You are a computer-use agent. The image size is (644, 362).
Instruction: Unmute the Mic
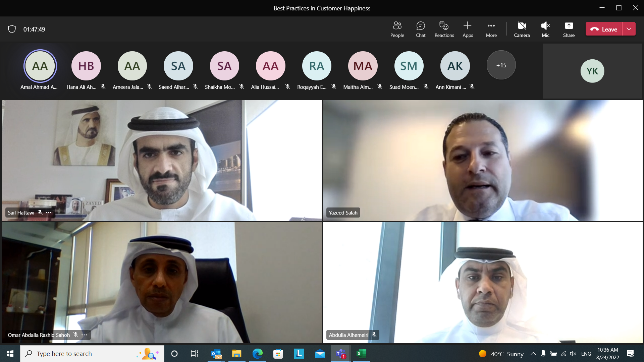pos(545,29)
